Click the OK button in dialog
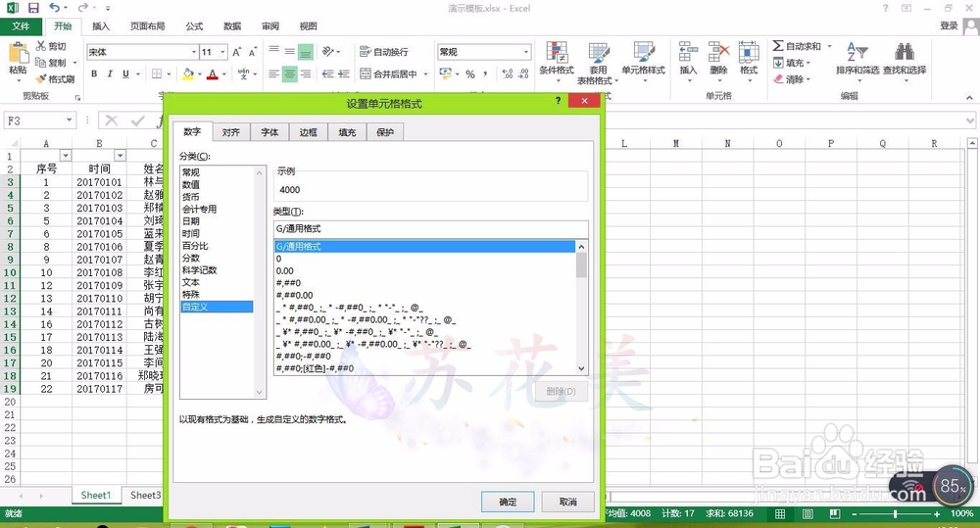The width and height of the screenshot is (980, 528). pos(508,502)
